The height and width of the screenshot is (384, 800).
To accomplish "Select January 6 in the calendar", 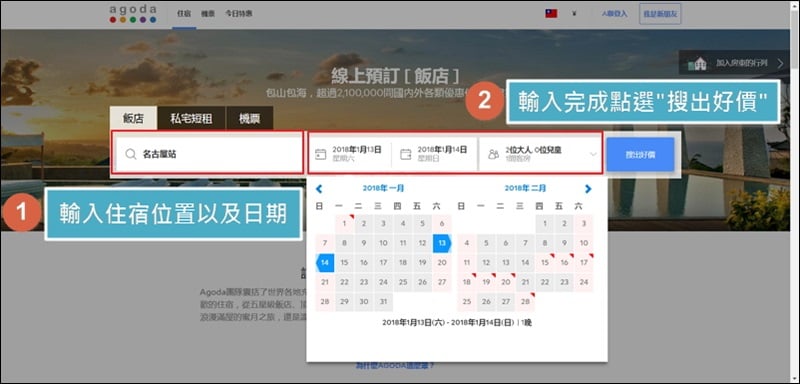I will click(x=442, y=224).
